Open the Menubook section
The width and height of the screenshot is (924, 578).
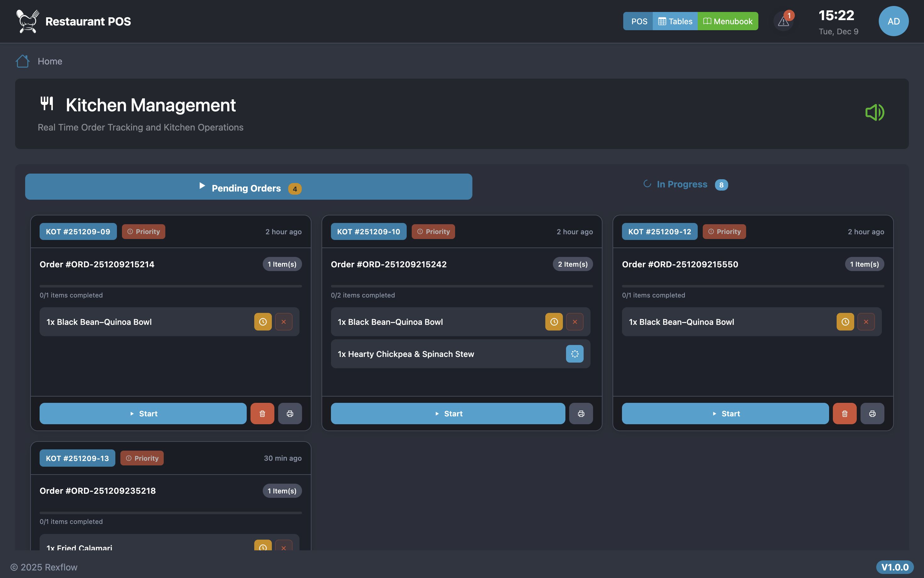728,21
